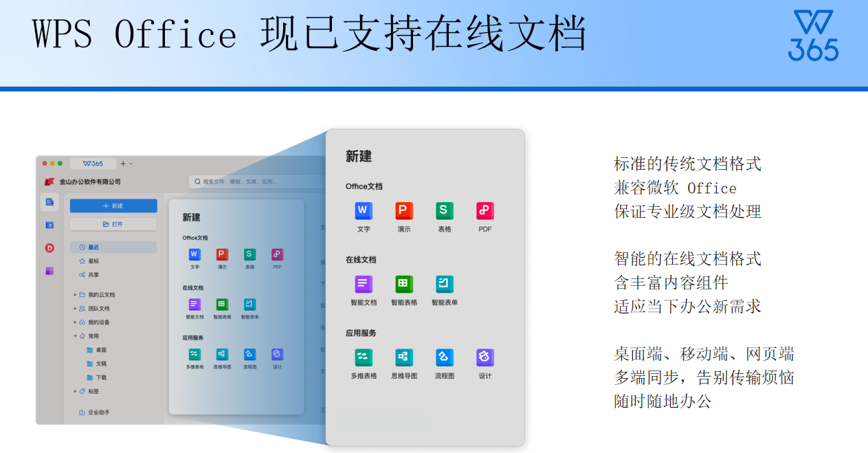The image size is (868, 453).
Task: Click the text "保证专业级文档处理"
Action: click(687, 212)
